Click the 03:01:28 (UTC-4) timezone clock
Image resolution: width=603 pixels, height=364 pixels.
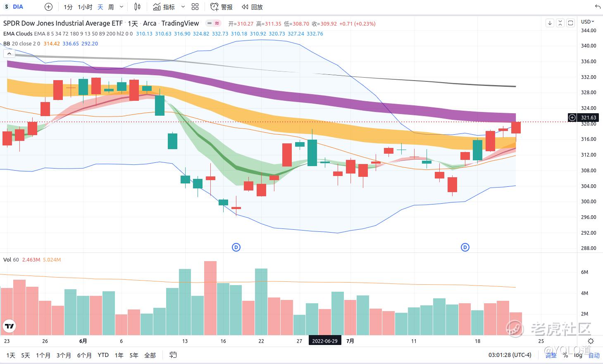(510, 355)
